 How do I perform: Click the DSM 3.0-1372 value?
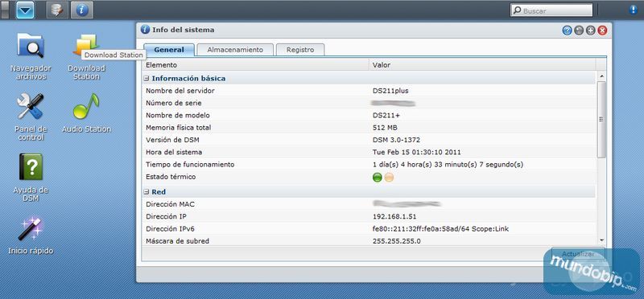(396, 140)
